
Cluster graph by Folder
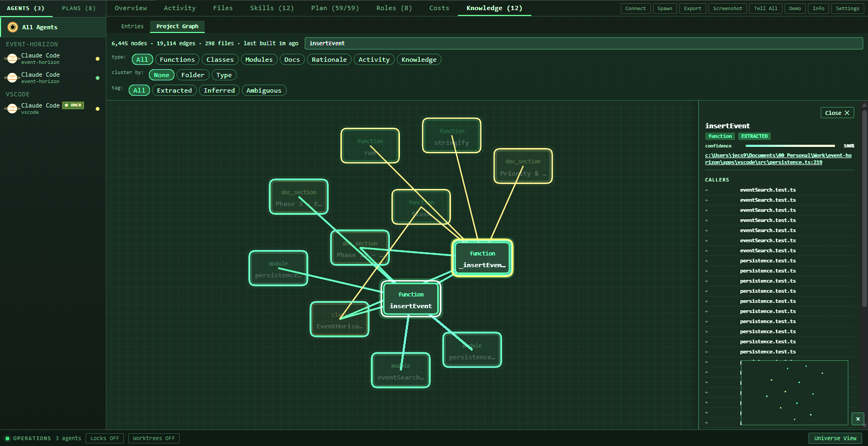(x=193, y=75)
